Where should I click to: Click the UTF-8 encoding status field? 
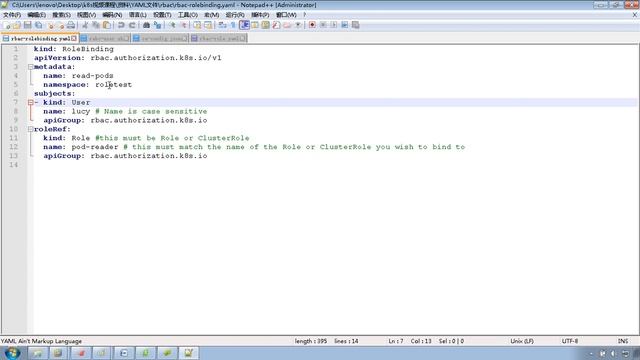click(570, 341)
